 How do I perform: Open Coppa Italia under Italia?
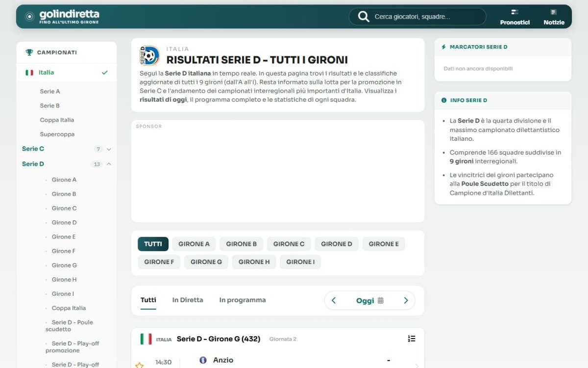click(x=57, y=120)
